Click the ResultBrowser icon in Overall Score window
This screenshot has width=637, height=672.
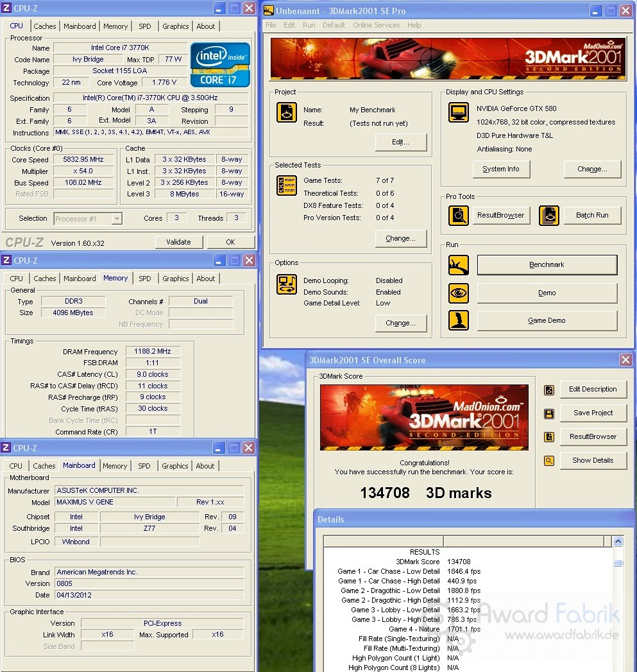tap(548, 437)
